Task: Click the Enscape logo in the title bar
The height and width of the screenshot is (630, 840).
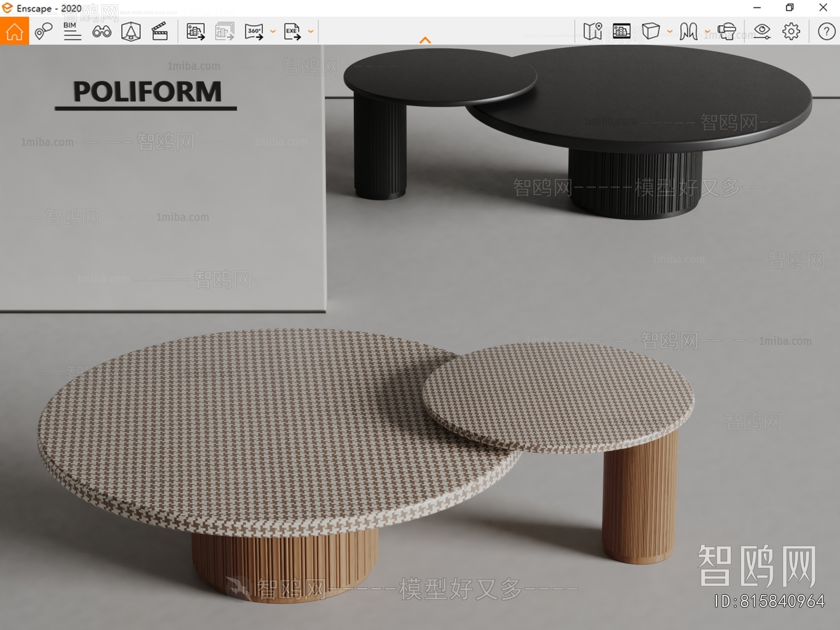Action: (7, 8)
